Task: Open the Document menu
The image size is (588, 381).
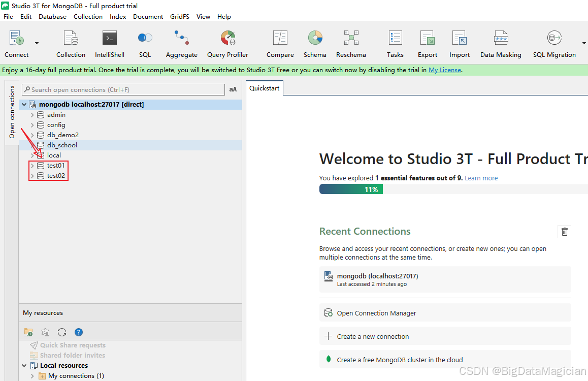Action: tap(148, 16)
